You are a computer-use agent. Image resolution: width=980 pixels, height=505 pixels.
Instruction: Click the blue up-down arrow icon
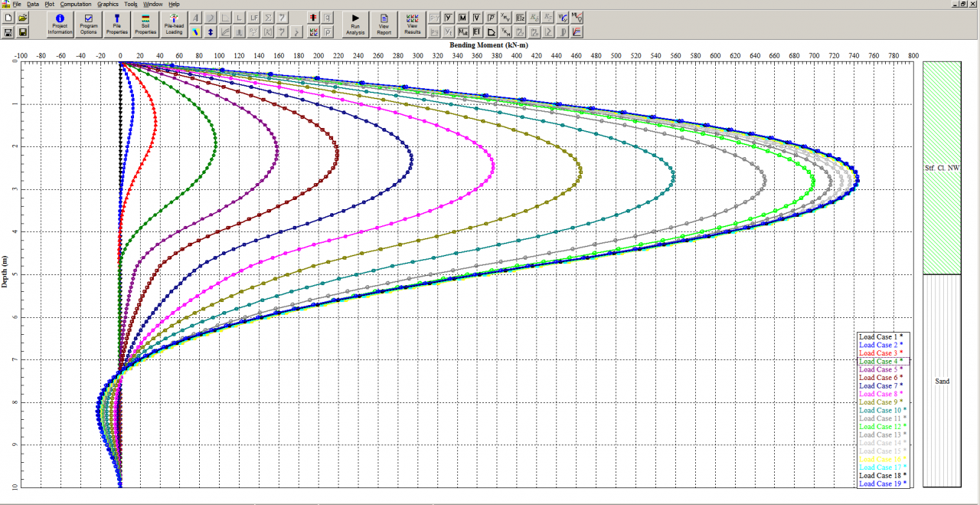[211, 31]
